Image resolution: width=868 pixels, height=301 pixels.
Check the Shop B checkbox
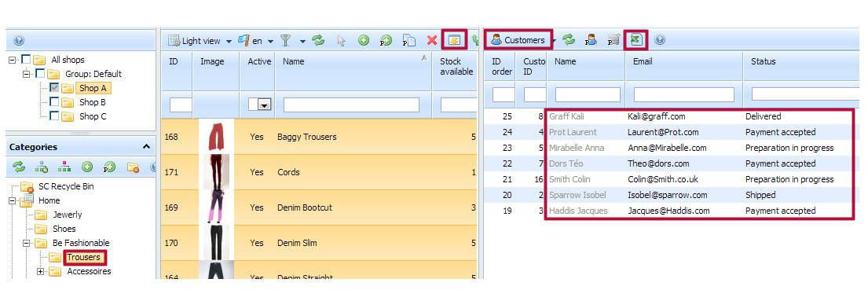[x=53, y=102]
